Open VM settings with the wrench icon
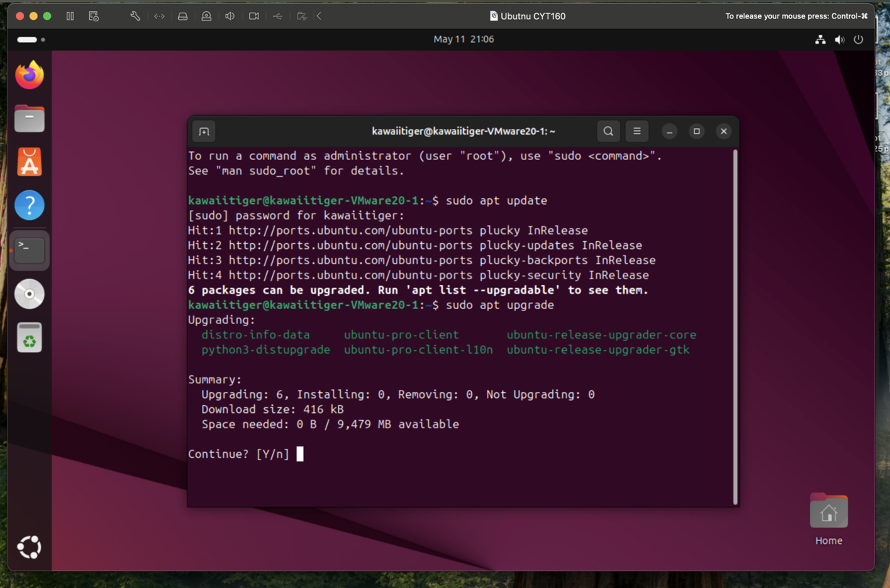This screenshot has height=588, width=890. point(135,16)
